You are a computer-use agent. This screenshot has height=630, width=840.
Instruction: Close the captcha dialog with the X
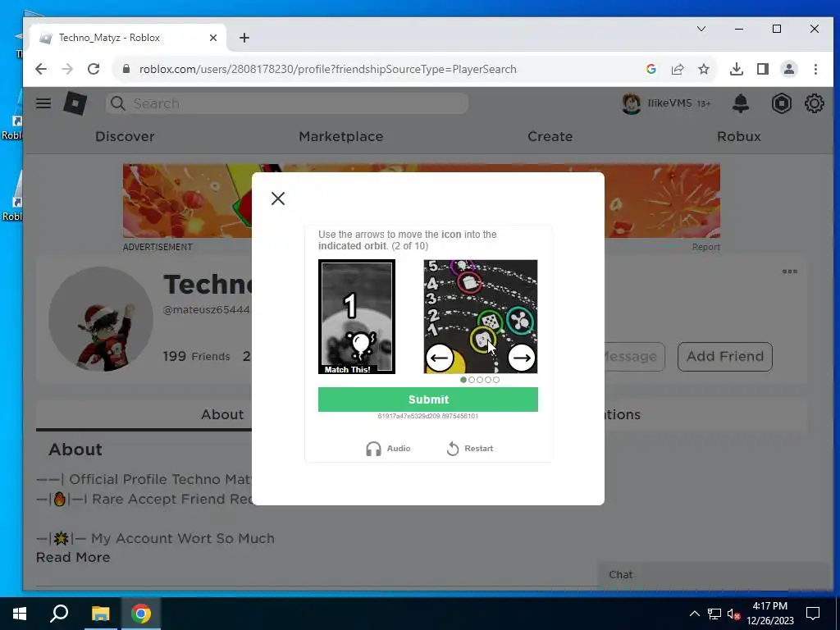pos(278,199)
